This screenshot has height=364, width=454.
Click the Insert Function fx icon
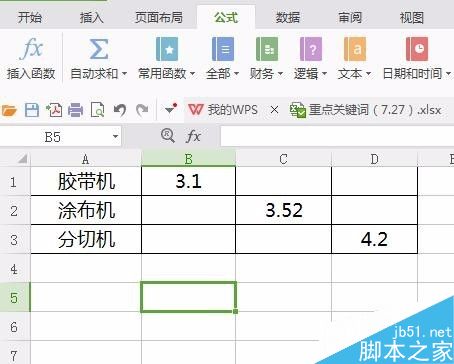[31, 49]
